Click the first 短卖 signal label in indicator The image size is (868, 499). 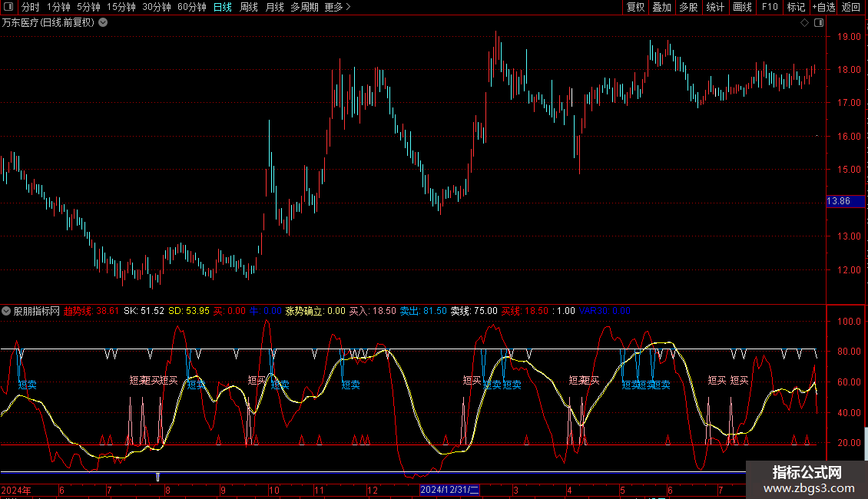click(27, 385)
